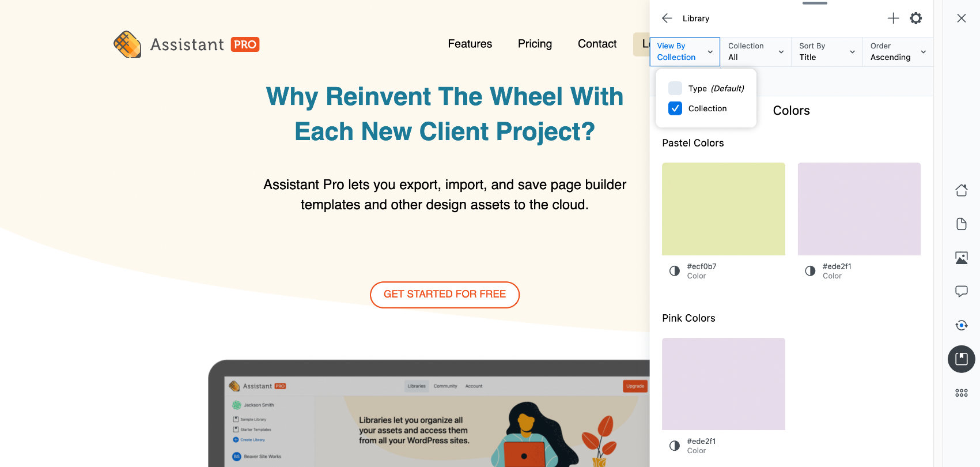Viewport: 980px width, 467px height.
Task: Click the back arrow beside Library
Action: (667, 18)
